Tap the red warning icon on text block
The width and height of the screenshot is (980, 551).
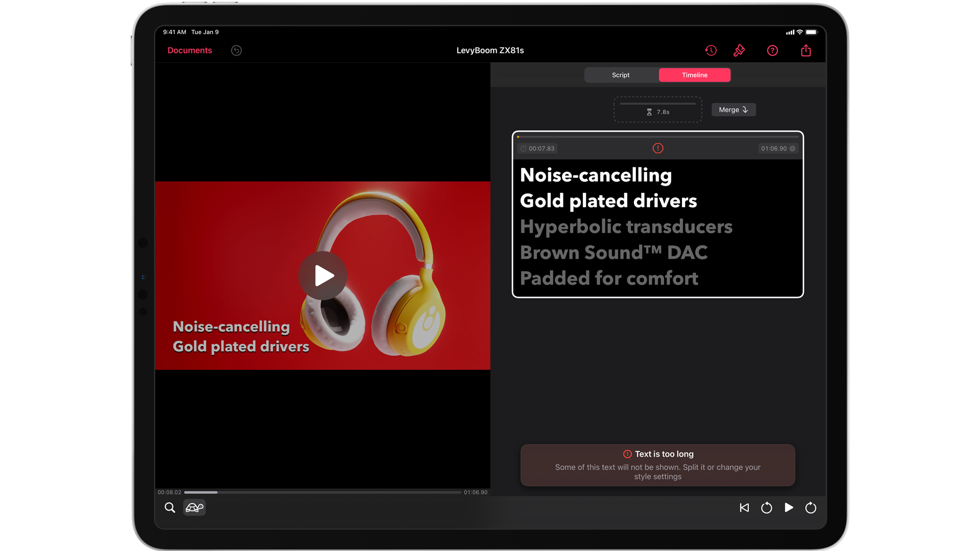pos(658,148)
